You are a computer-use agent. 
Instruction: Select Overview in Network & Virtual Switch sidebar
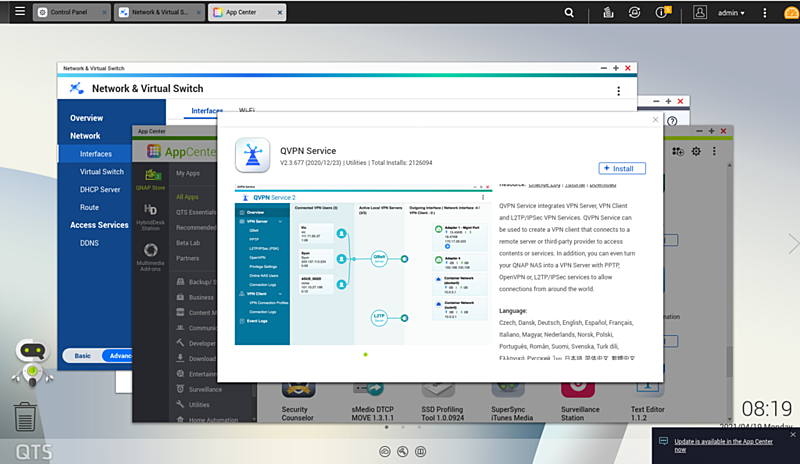pyautogui.click(x=87, y=118)
